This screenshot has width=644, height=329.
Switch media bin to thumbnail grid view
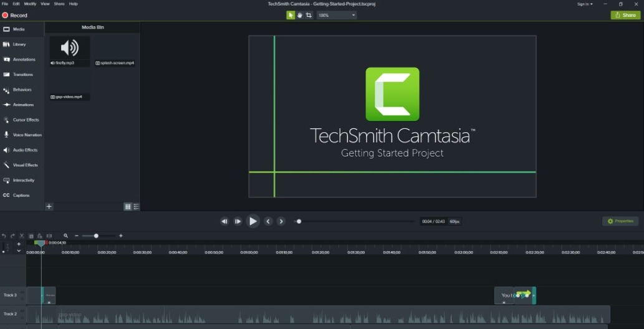pos(128,207)
